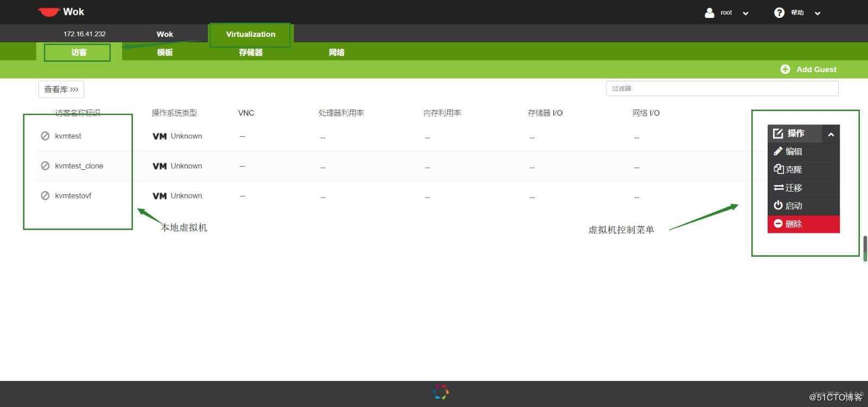Click kvmtest stopped status icon
This screenshot has width=868, height=407.
tap(45, 136)
